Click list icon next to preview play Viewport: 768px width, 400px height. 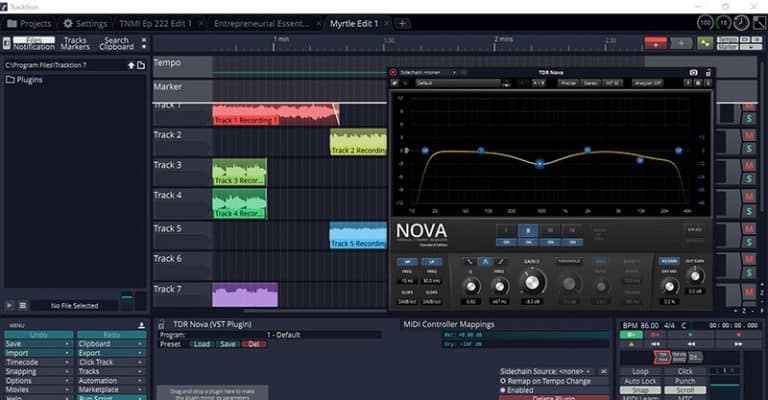pos(23,306)
